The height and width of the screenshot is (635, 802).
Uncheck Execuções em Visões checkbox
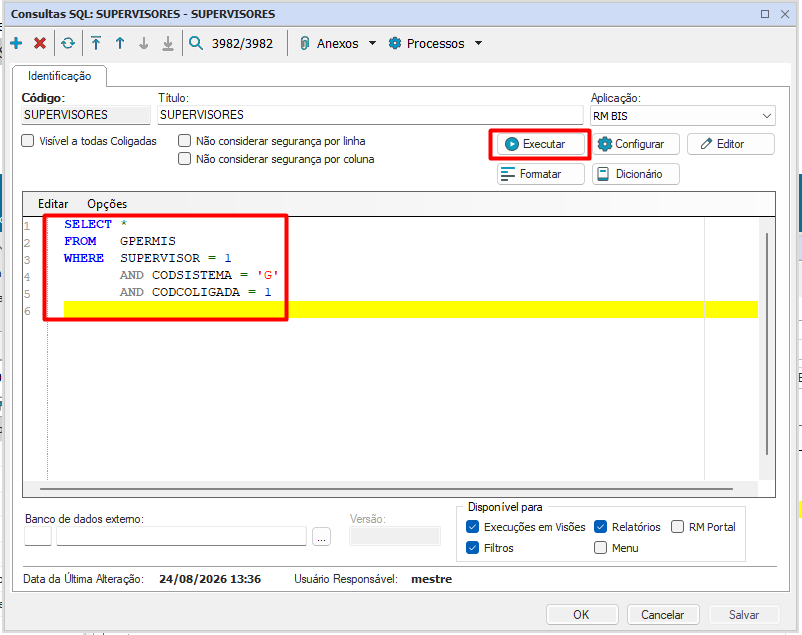pyautogui.click(x=473, y=527)
